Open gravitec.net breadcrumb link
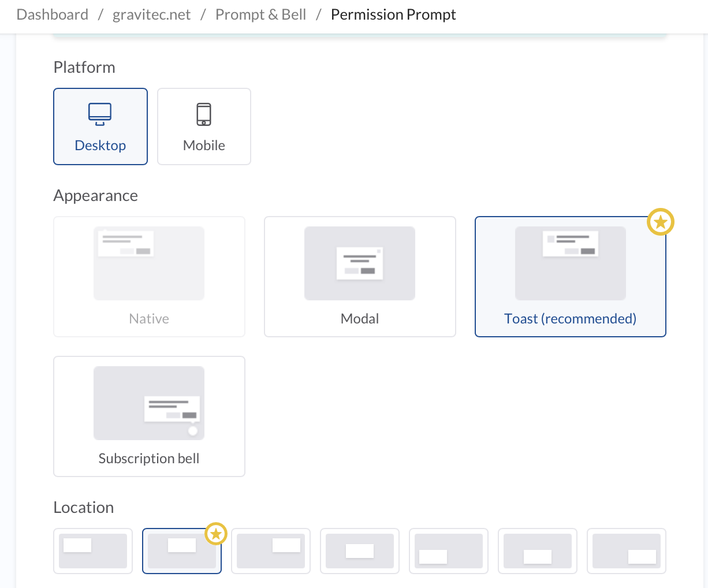Image resolution: width=708 pixels, height=588 pixels. (151, 14)
